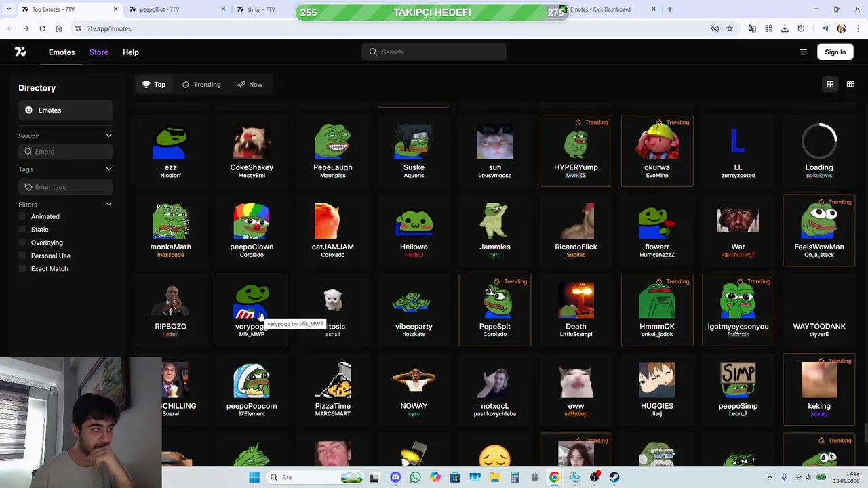Click the Sign In button

coord(835,52)
